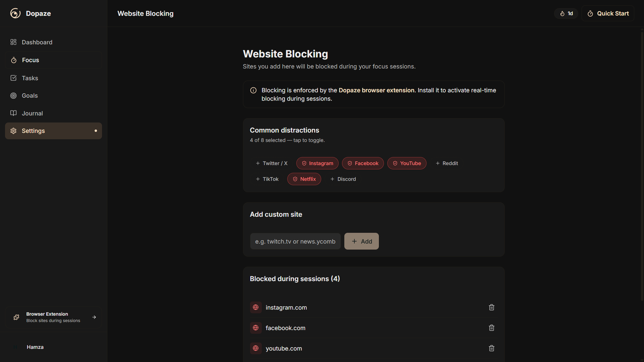Remove facebook.com using trash icon

tap(491, 328)
